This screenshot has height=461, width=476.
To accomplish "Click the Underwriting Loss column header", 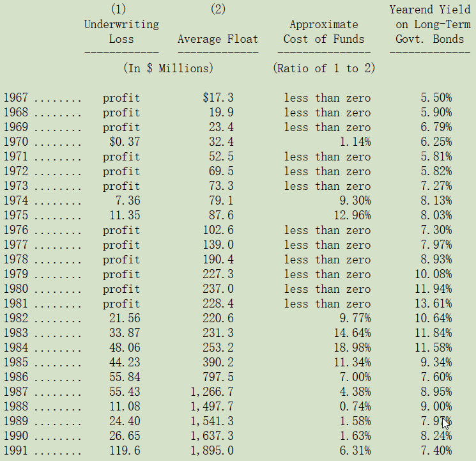I will 121,31.
